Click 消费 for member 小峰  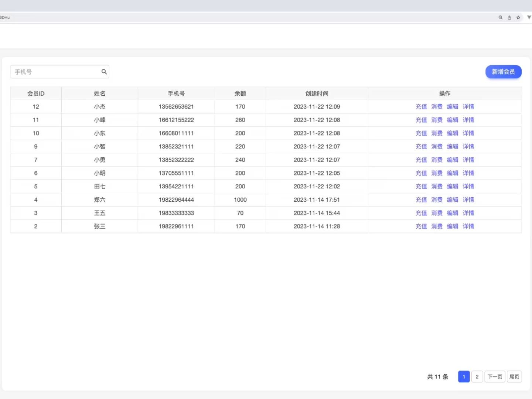437,120
